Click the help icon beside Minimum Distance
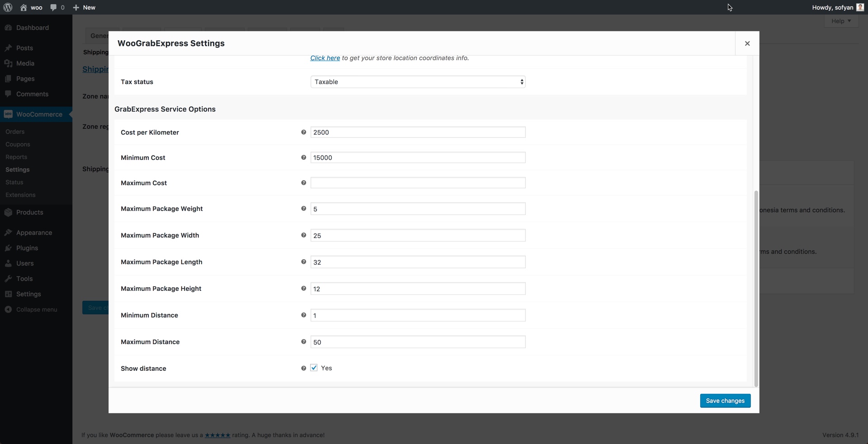The image size is (868, 444). [304, 315]
